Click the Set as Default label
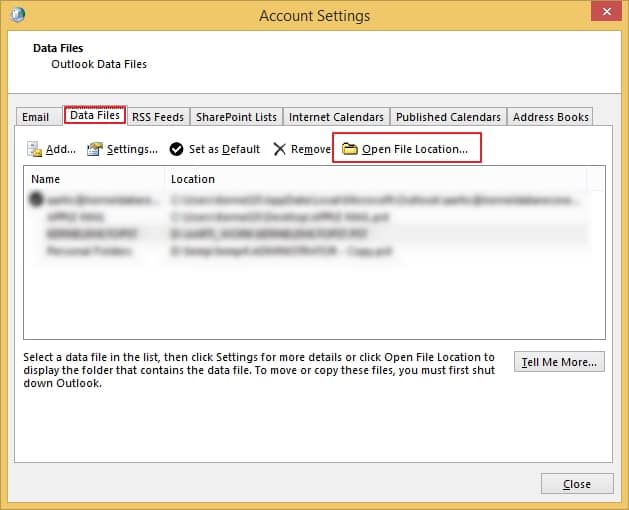The image size is (629, 510). tap(224, 149)
